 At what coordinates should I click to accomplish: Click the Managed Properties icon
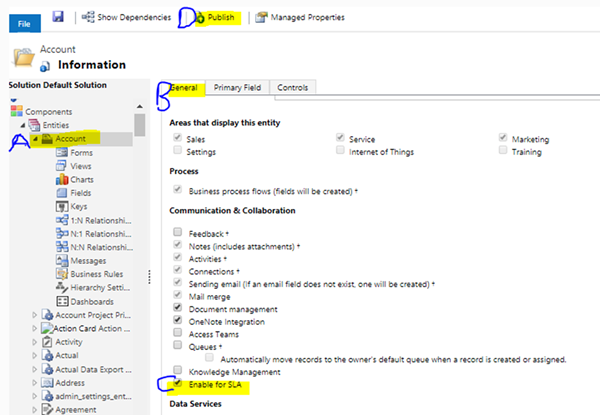tap(261, 17)
